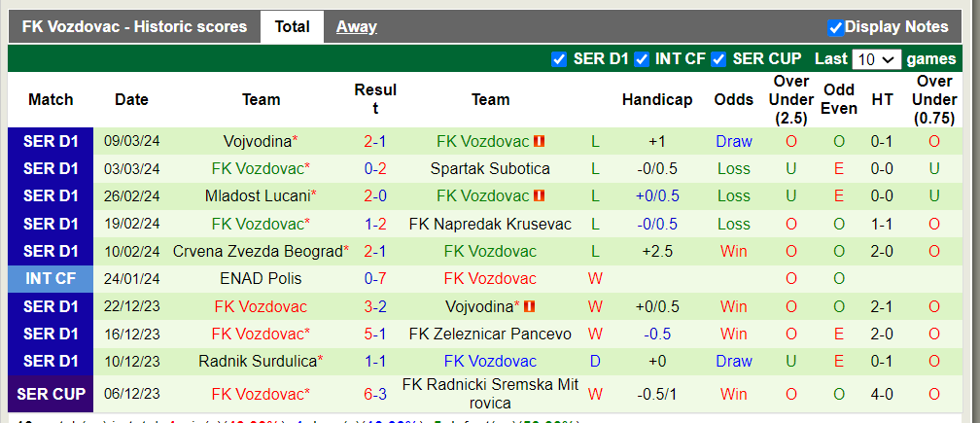The height and width of the screenshot is (423, 980).
Task: Click red card icon beside Vozdovac, 09/03/24 row
Action: [x=540, y=141]
